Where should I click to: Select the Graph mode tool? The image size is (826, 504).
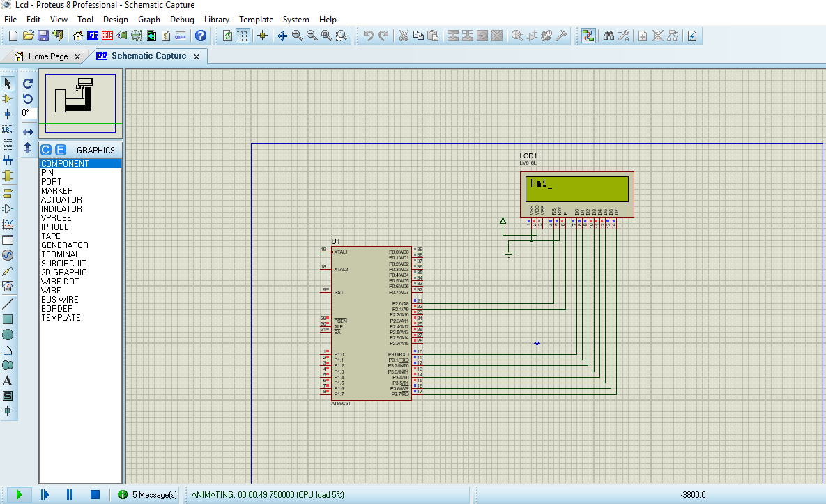tap(8, 224)
